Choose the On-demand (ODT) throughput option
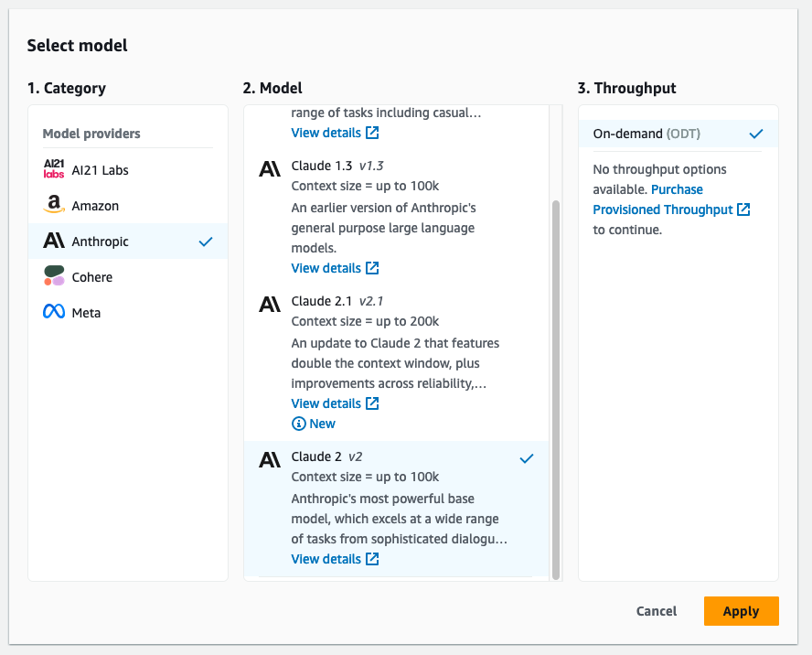812x655 pixels. click(678, 134)
